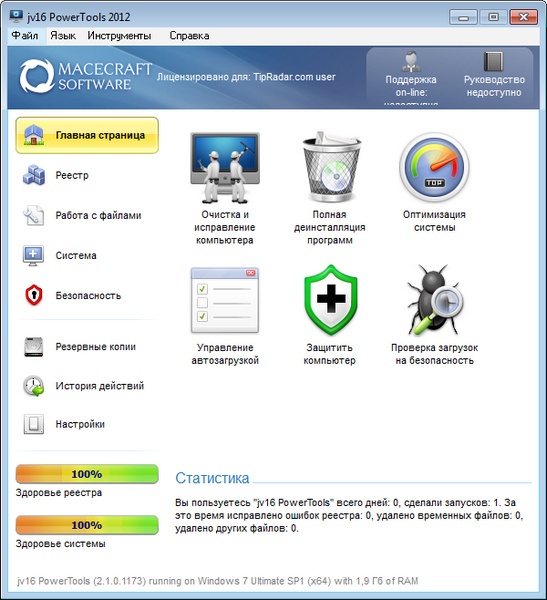Click the version status bar text
This screenshot has height=600, width=547.
pyautogui.click(x=217, y=581)
